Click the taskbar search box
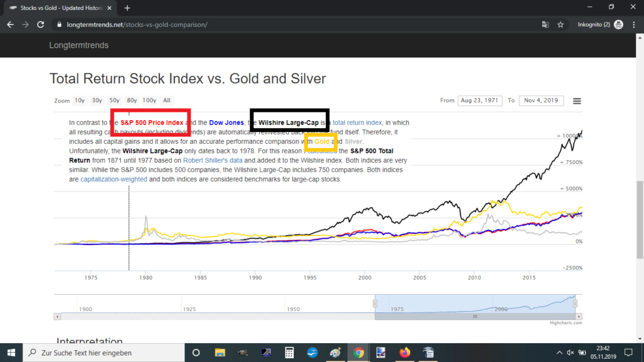 pos(104,353)
